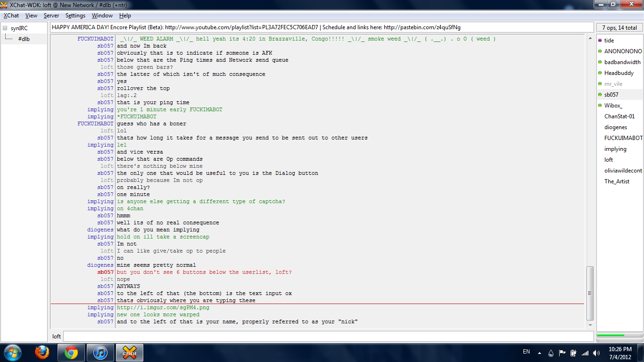Open iTunes from the taskbar

[x=100, y=353]
